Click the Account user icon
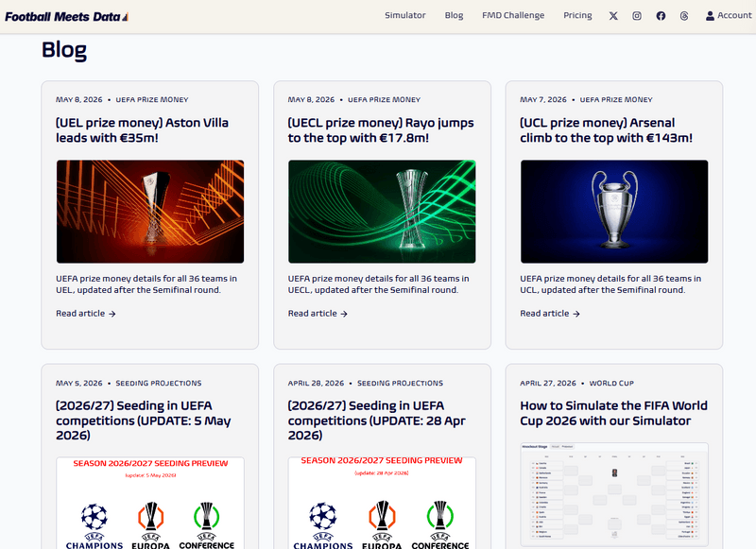 pos(710,16)
